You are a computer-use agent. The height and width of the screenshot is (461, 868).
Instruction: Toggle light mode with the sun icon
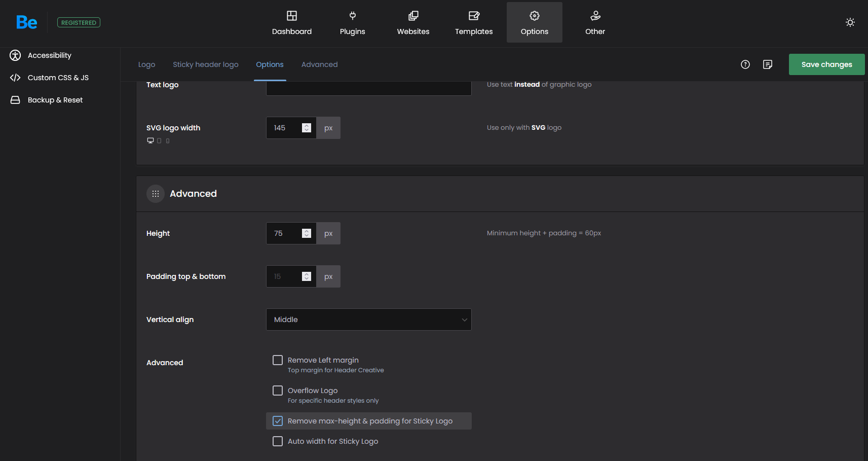point(850,22)
